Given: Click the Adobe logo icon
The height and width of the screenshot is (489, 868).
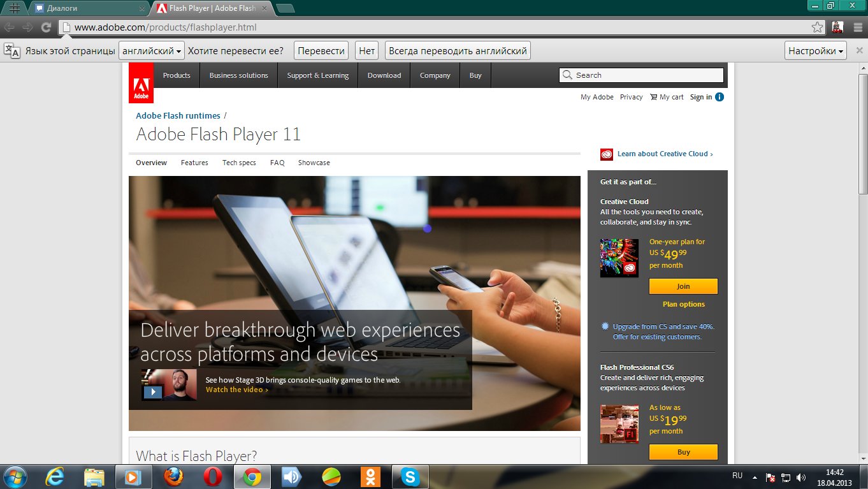Looking at the screenshot, I should click(x=141, y=82).
